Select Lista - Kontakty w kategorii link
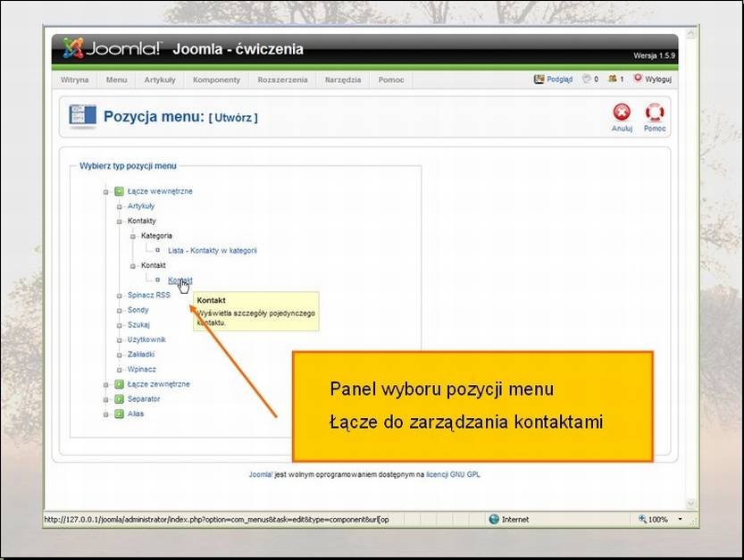 pyautogui.click(x=212, y=251)
